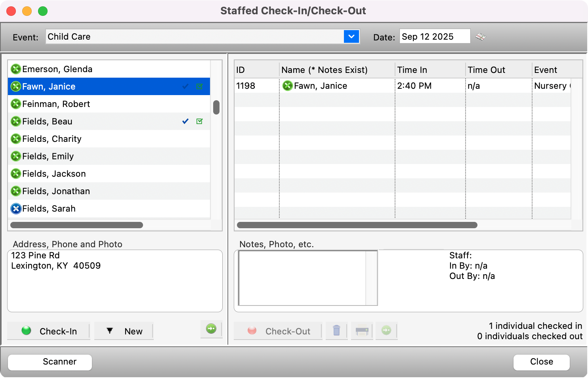Screen dimensions: 588x378
Task: Open the New dropdown menu button
Action: [x=124, y=331]
